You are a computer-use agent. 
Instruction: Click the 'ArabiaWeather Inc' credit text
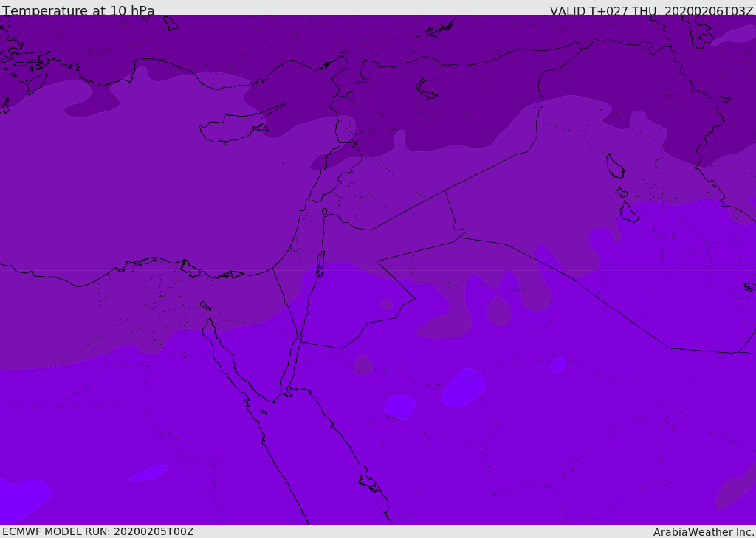pyautogui.click(x=702, y=532)
